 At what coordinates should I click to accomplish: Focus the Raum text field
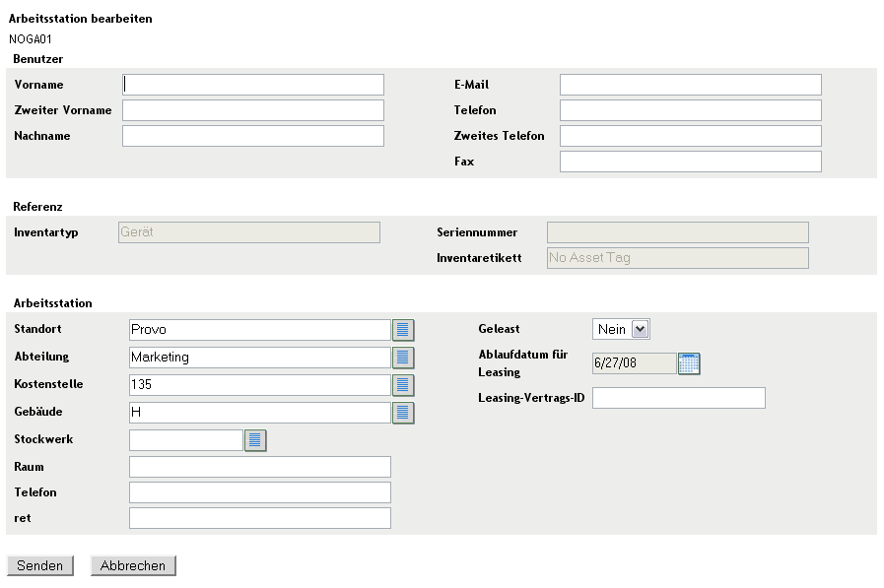point(260,467)
